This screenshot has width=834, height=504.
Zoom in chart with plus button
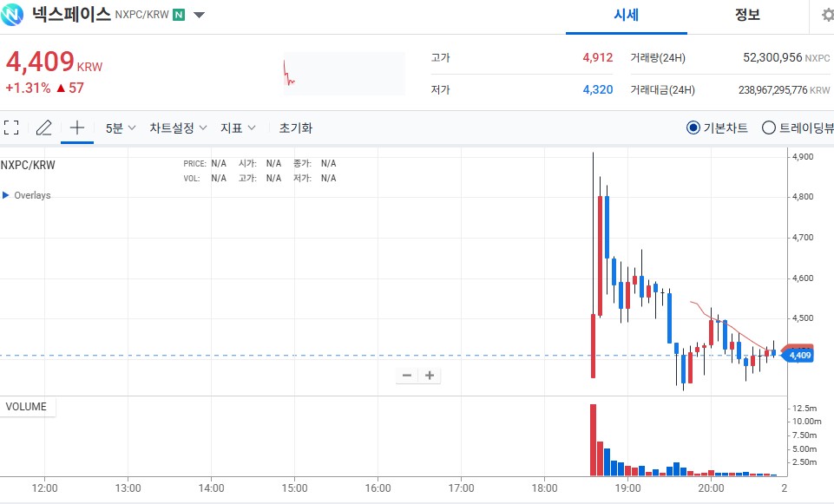(430, 376)
